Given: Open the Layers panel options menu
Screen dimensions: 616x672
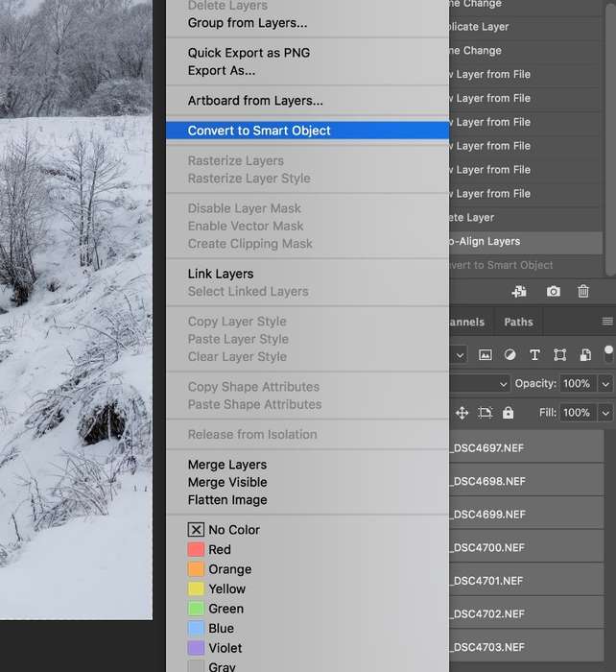Looking at the screenshot, I should [x=606, y=322].
